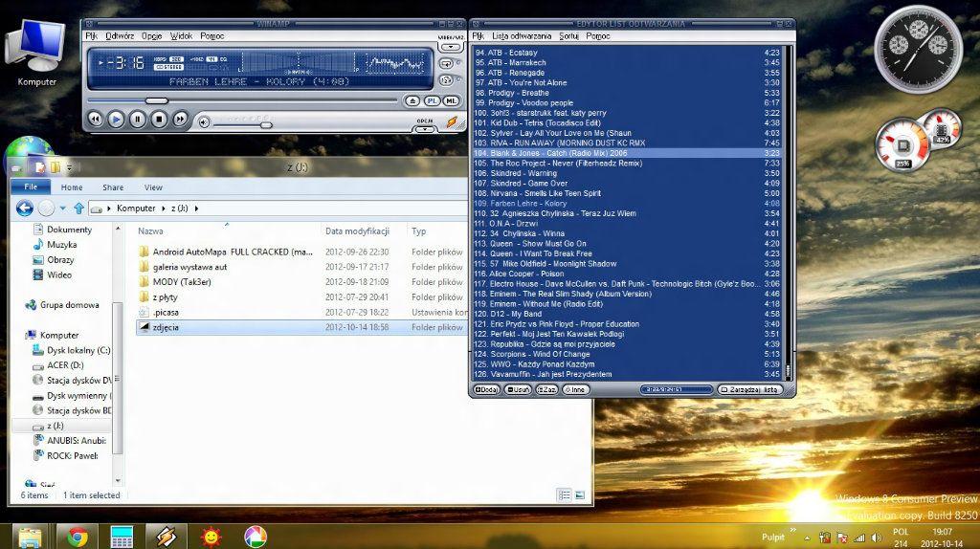Click Winamp seek bar handle
The image size is (980, 549).
point(156,100)
